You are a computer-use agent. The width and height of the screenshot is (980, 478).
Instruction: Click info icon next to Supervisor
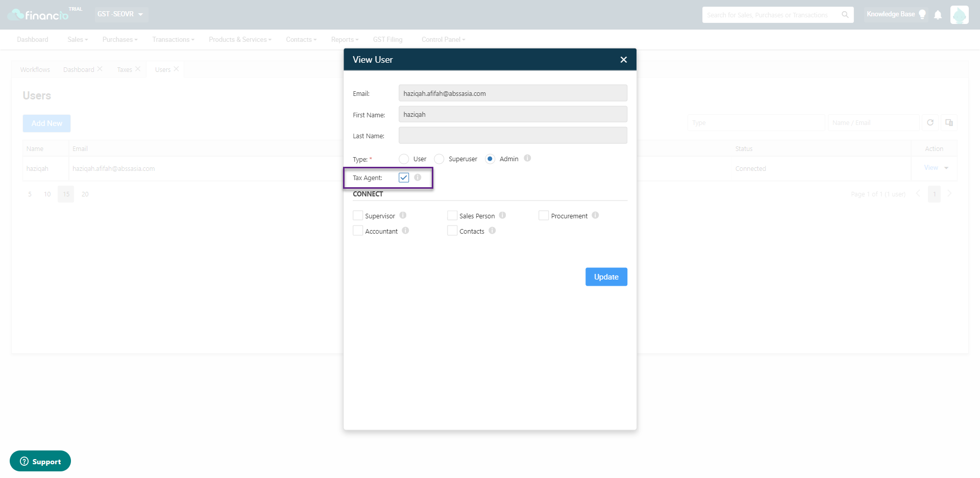(x=403, y=215)
